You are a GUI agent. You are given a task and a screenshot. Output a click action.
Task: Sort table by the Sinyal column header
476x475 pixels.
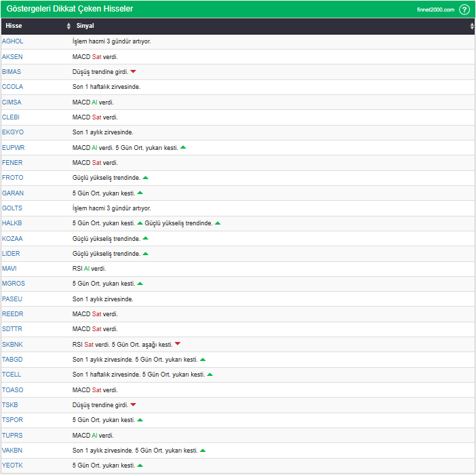[85, 26]
